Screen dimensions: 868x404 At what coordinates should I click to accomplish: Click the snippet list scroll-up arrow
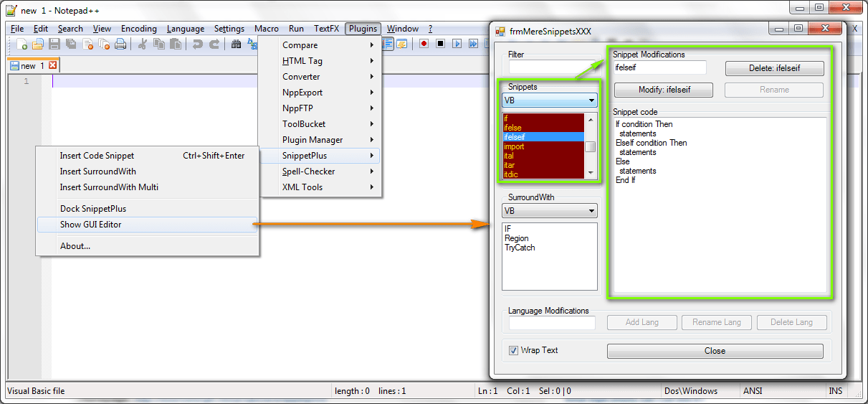pyautogui.click(x=591, y=118)
